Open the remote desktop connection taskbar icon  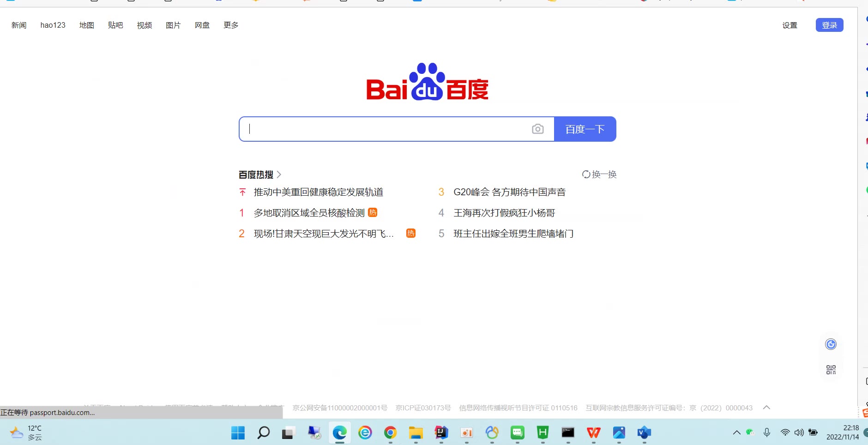[314, 433]
